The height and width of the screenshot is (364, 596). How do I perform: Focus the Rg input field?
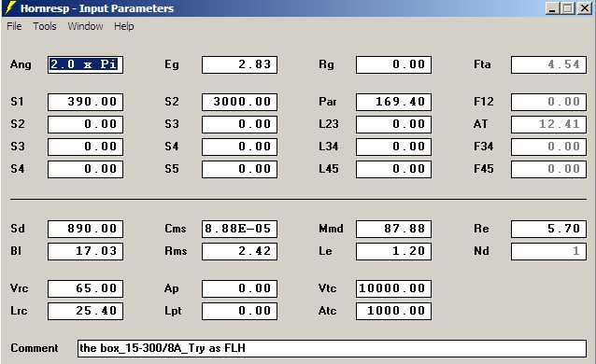pos(394,64)
